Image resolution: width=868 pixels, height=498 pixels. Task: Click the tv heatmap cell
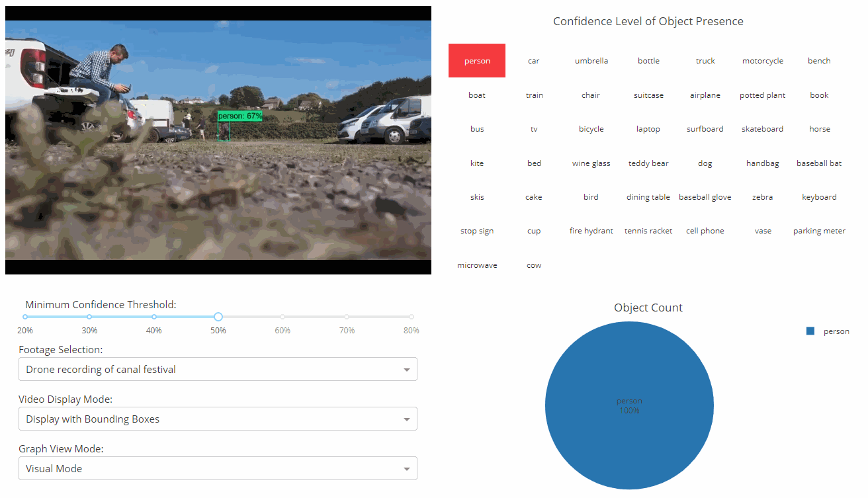534,129
